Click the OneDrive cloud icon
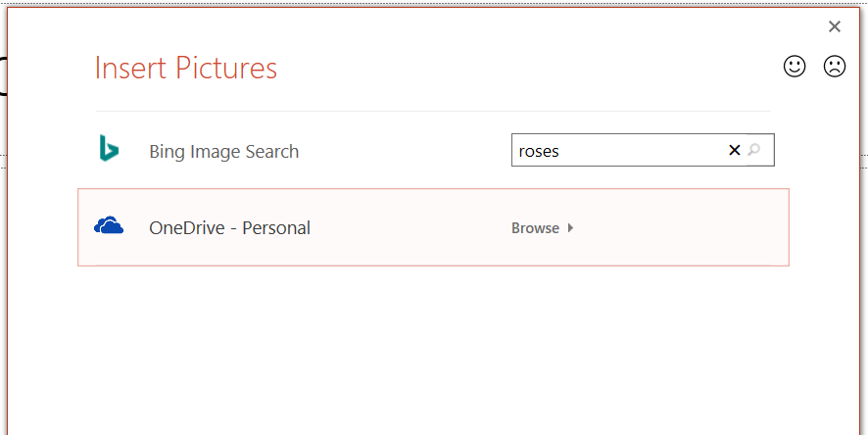This screenshot has height=435, width=868. tap(109, 227)
